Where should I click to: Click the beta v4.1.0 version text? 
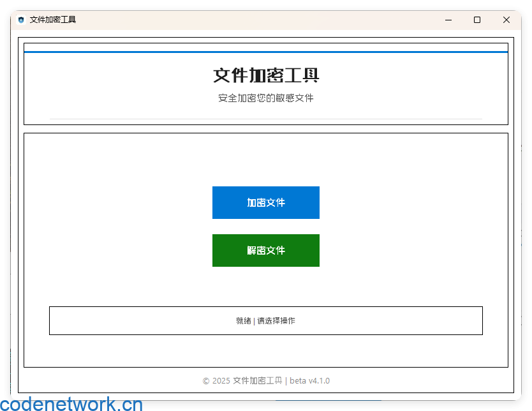310,380
